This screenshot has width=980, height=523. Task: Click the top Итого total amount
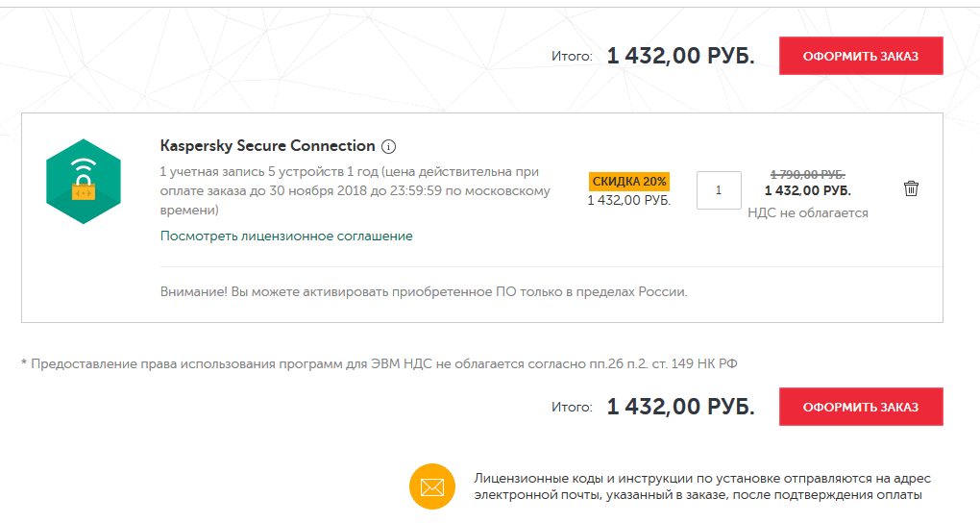(680, 56)
